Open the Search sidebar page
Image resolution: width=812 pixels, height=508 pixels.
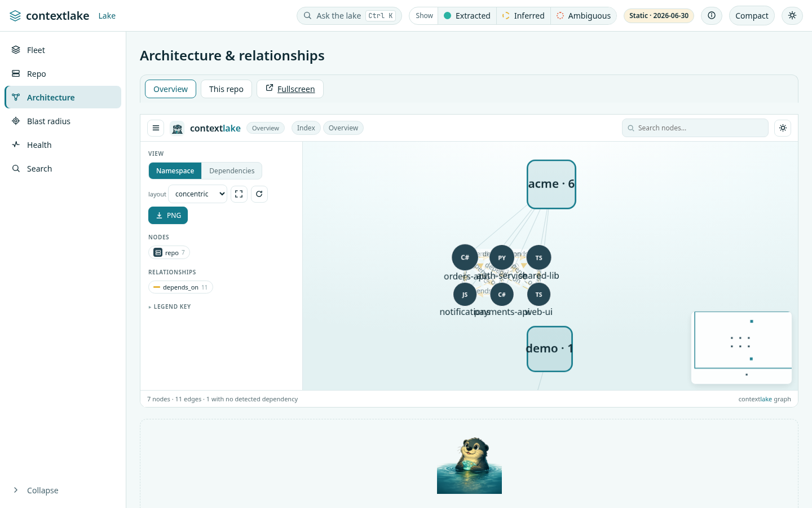pyautogui.click(x=63, y=169)
